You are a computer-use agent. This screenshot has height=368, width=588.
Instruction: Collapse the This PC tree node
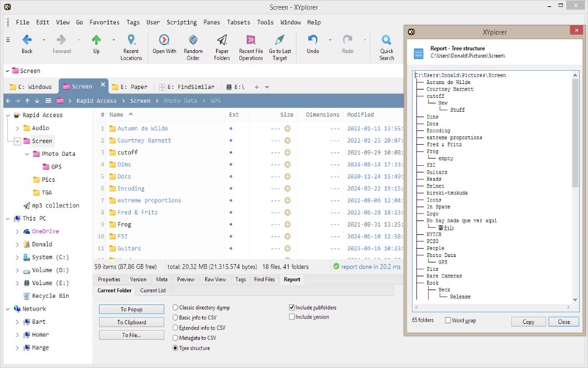[7, 219]
